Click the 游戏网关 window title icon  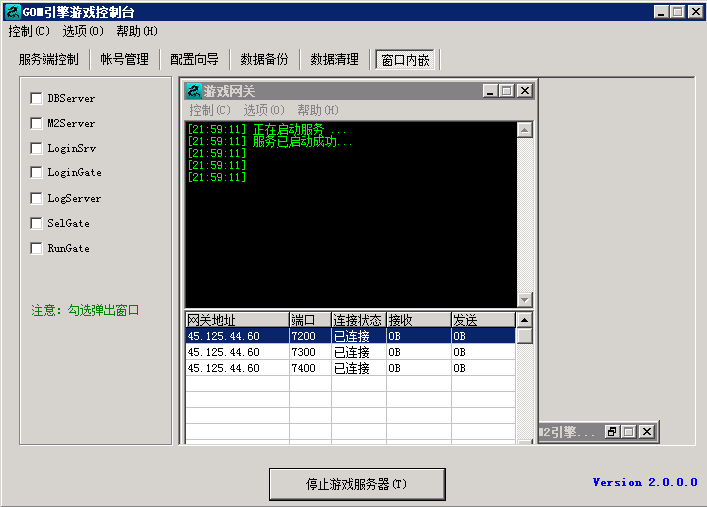pos(194,91)
